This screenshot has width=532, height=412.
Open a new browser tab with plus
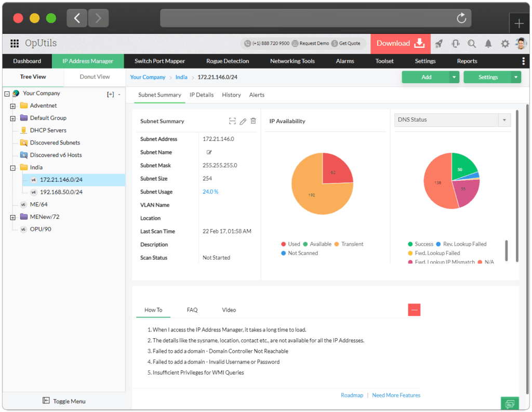coord(519,23)
